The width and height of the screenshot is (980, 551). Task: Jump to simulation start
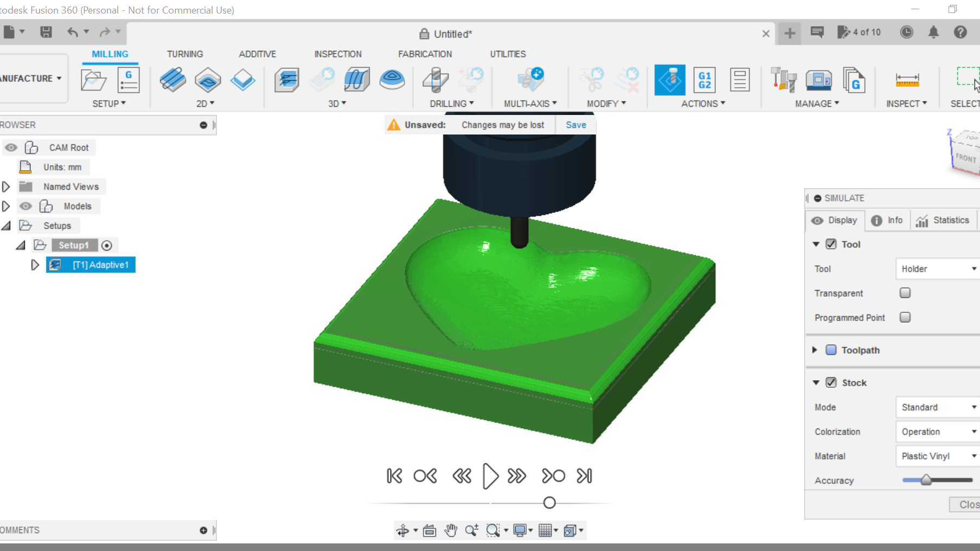pos(394,476)
